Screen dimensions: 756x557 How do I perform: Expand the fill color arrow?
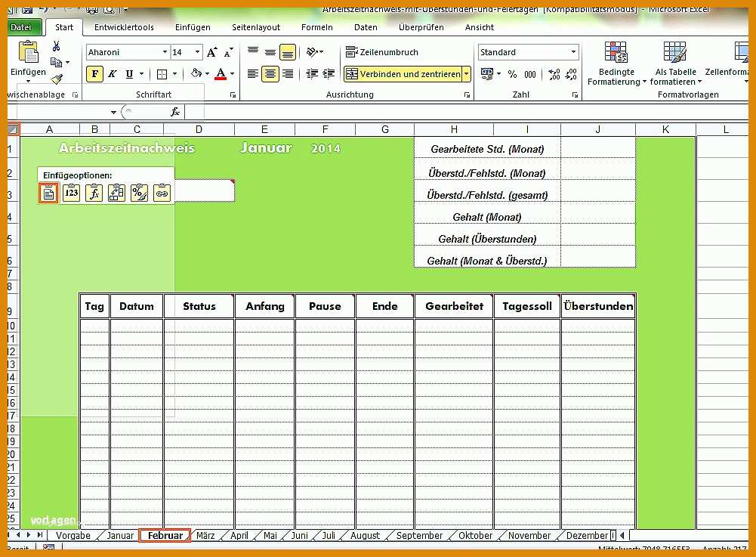click(x=208, y=74)
